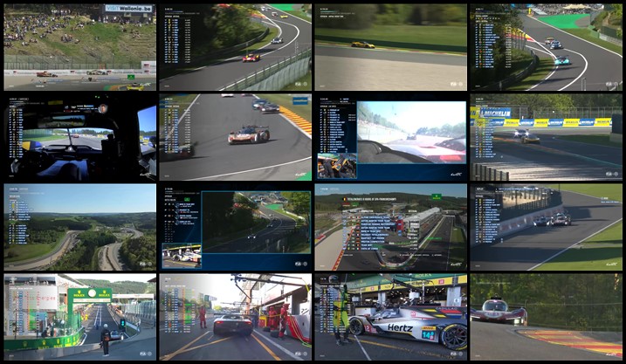
Task: Select the Michelin banner trackside feed
Action: [x=546, y=137]
